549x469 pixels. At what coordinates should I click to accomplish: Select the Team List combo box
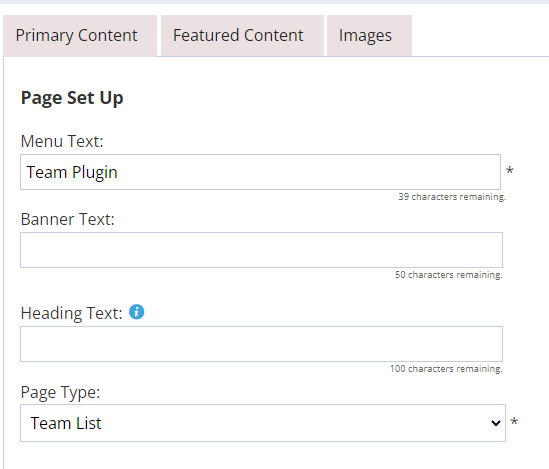click(263, 423)
